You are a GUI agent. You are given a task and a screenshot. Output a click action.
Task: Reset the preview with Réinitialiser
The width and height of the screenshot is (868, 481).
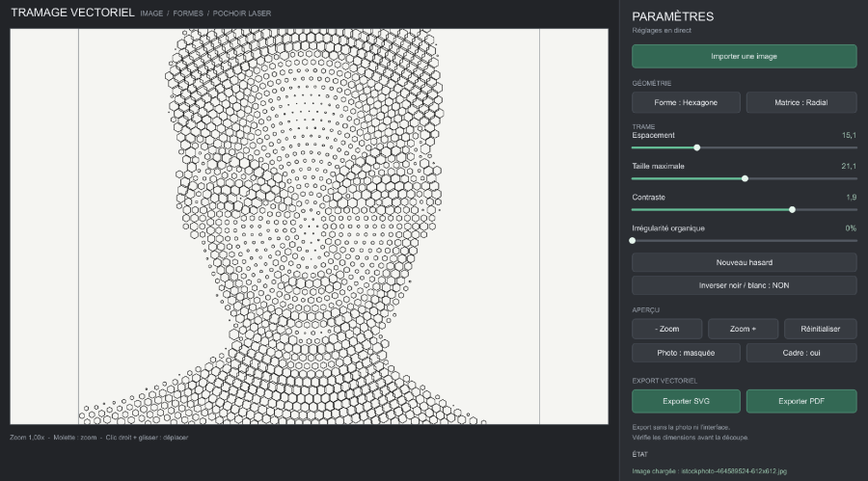pos(821,329)
